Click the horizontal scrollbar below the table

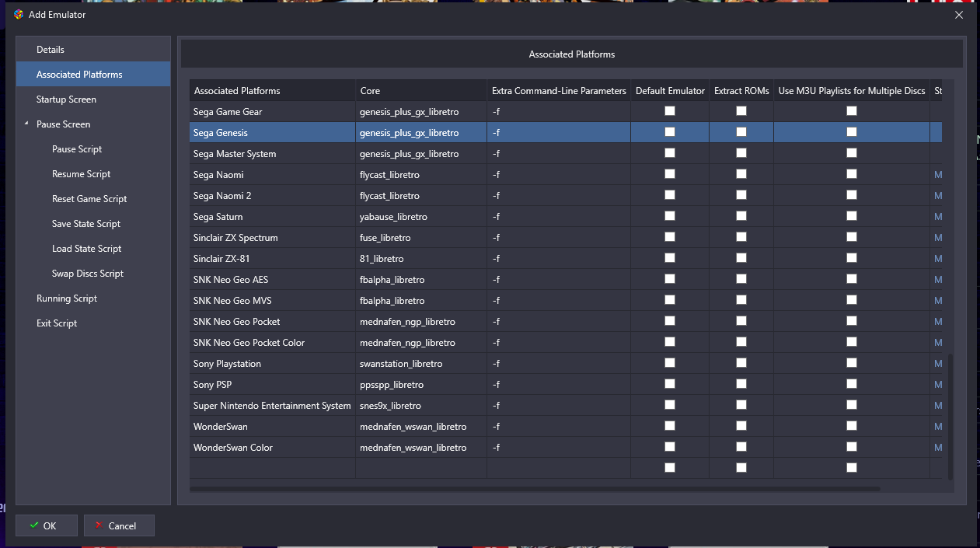535,489
